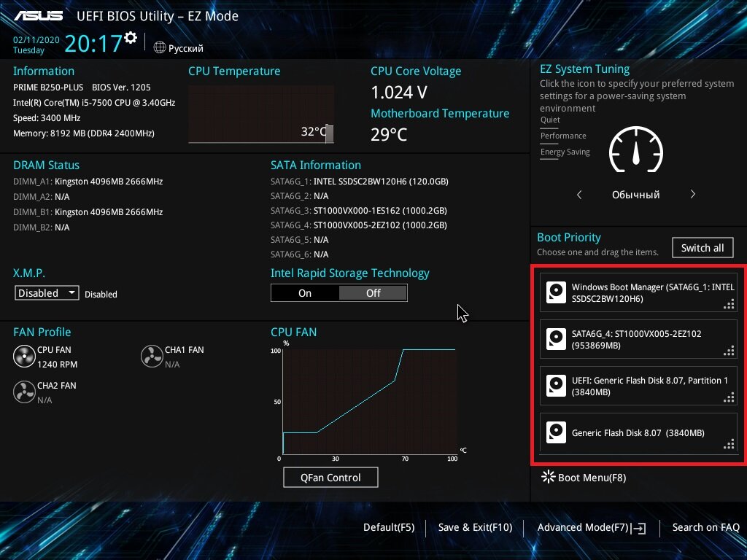Click the DIMM_A2: N/A row

[x=42, y=197]
